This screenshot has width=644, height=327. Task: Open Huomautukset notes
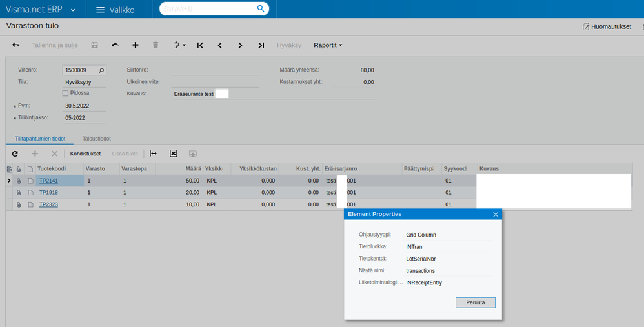tap(607, 26)
